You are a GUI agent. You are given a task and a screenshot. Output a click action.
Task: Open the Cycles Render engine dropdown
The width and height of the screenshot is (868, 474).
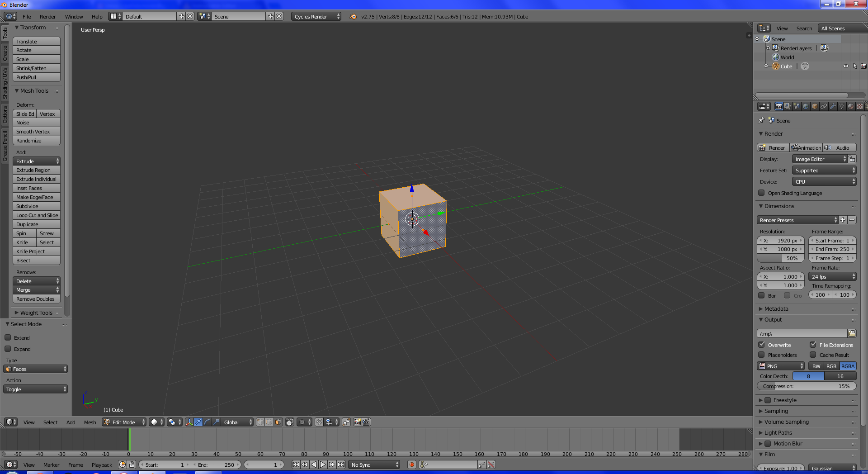316,16
